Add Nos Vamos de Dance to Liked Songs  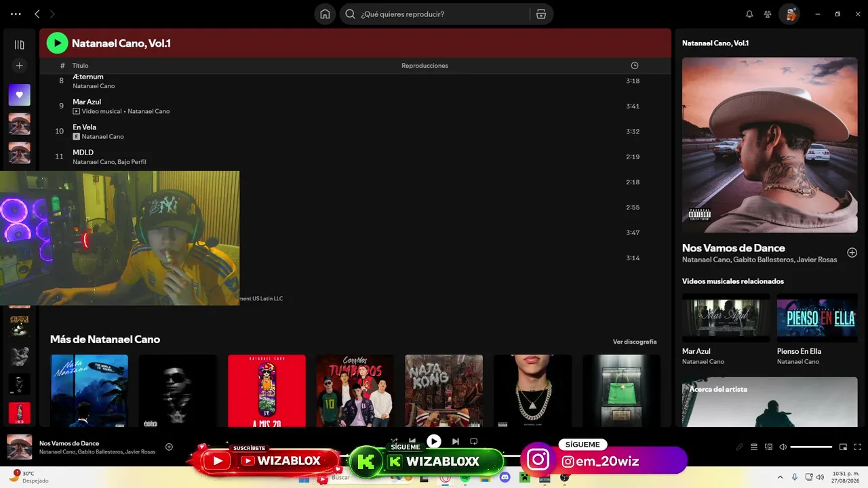852,253
